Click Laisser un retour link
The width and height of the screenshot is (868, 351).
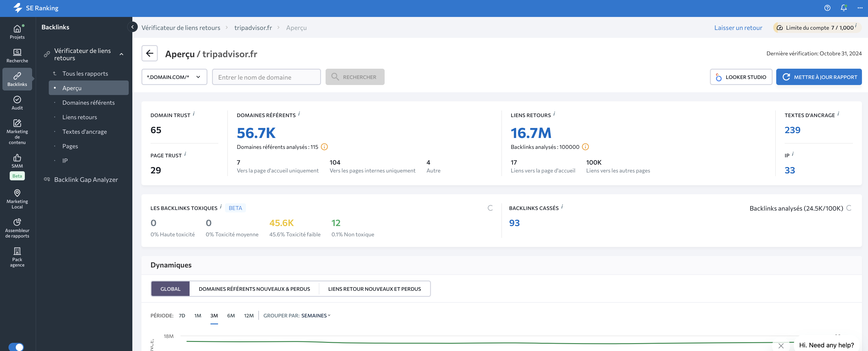tap(738, 28)
